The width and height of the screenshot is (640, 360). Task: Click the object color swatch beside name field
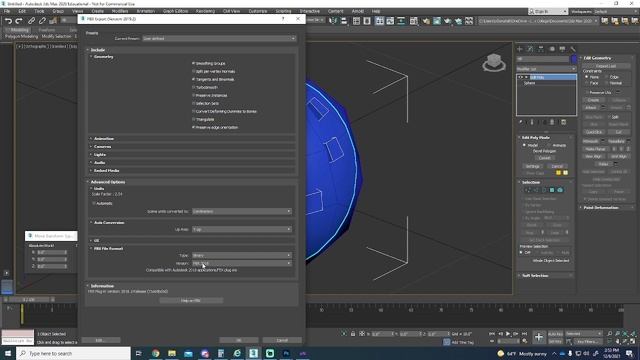click(x=574, y=59)
